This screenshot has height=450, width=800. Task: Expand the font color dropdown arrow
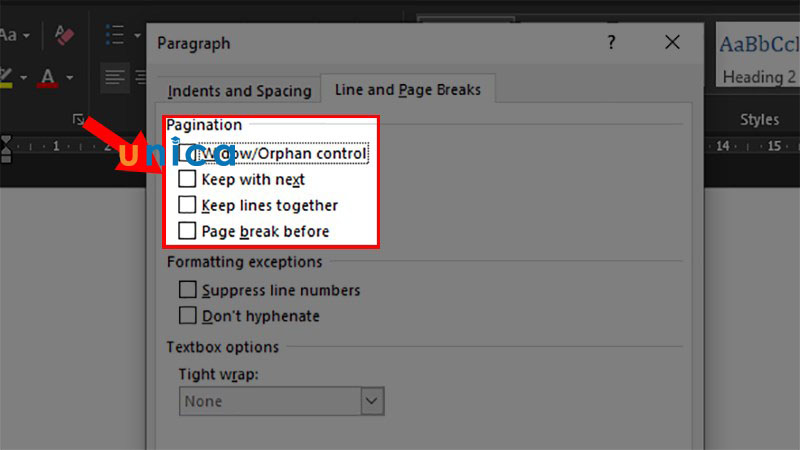click(x=71, y=77)
